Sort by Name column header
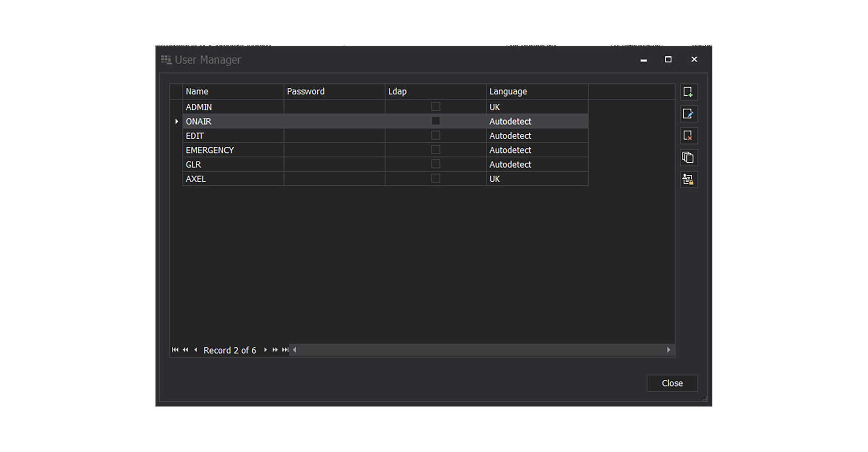The image size is (868, 452). pos(232,91)
